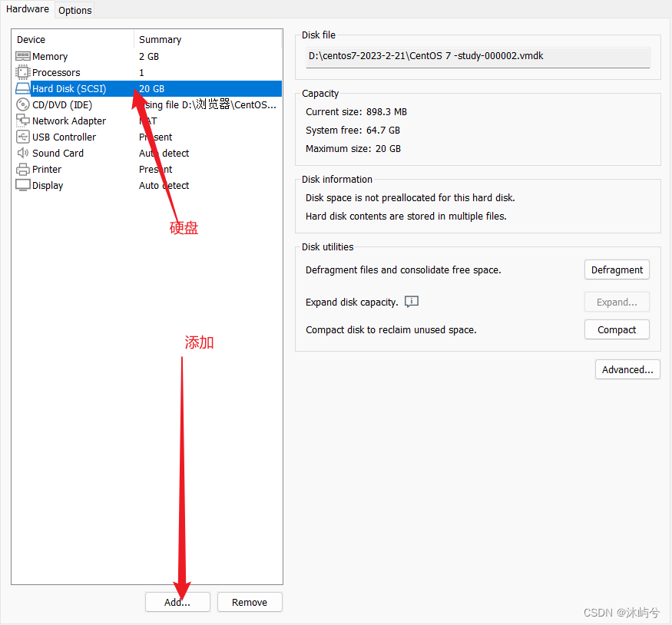This screenshot has width=672, height=625.
Task: Open the Expand disk capacity info tooltip icon
Action: 412,302
